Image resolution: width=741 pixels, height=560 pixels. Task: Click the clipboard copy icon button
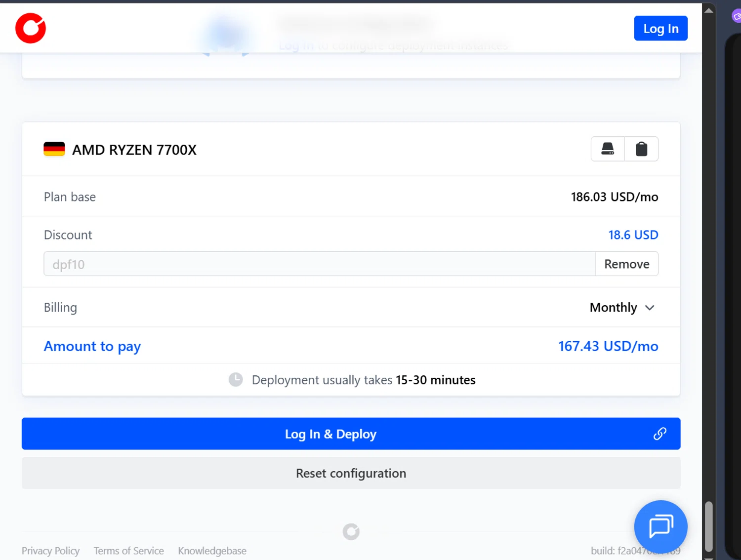(x=641, y=149)
